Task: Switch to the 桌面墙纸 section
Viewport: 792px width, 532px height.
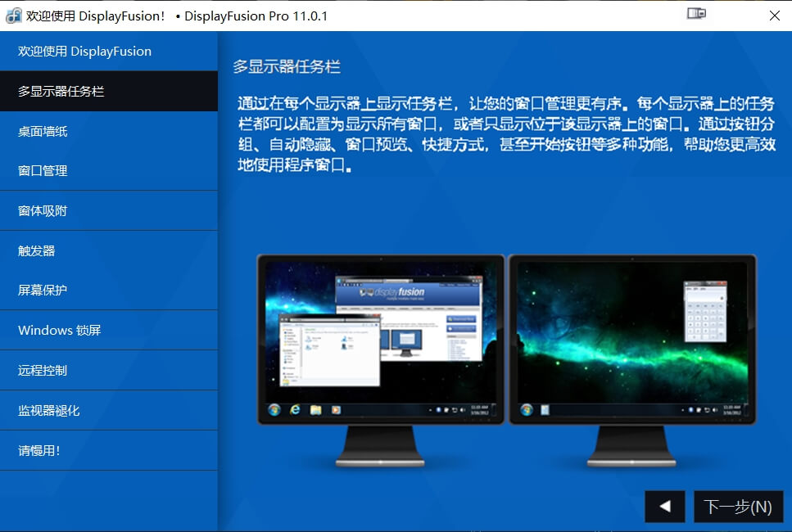Action: [109, 131]
